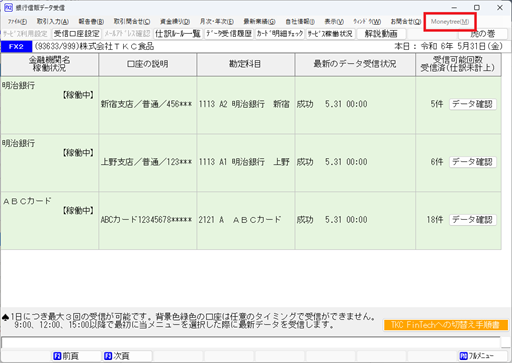Go to 次頁 next page button
The width and height of the screenshot is (512, 363).
click(127, 356)
